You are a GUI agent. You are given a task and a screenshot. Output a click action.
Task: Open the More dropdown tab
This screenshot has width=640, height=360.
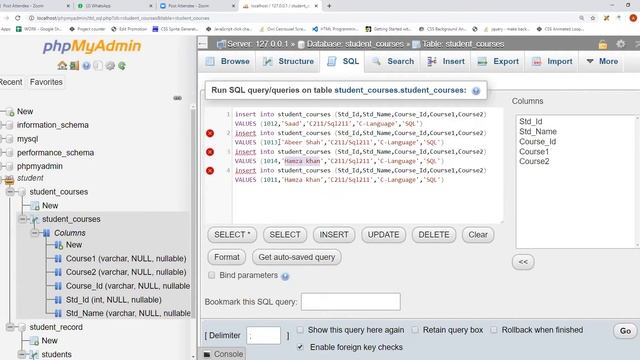click(x=602, y=61)
